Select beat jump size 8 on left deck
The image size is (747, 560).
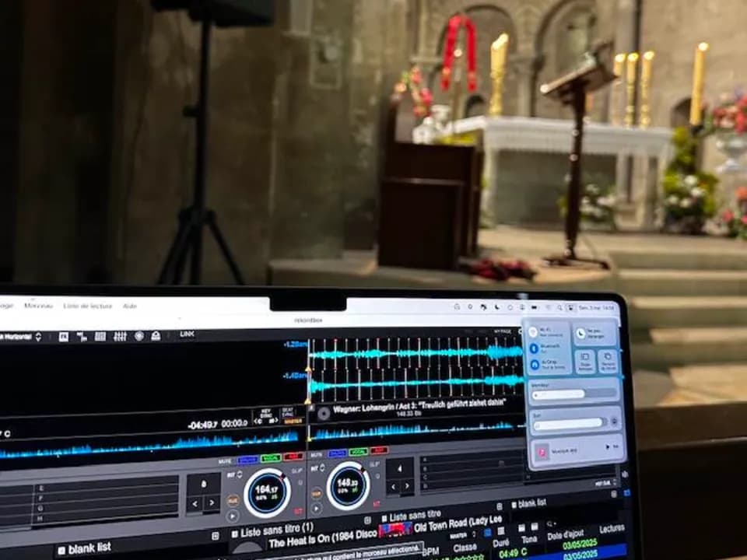203,485
